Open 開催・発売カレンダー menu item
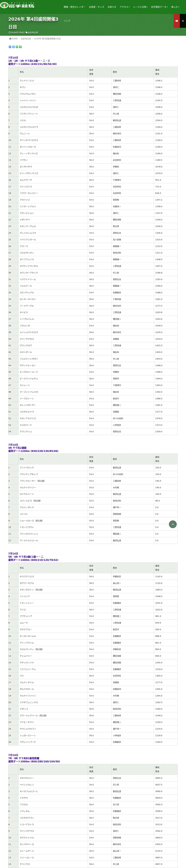Viewport: 186px width, 868px height. pyautogui.click(x=75, y=7)
